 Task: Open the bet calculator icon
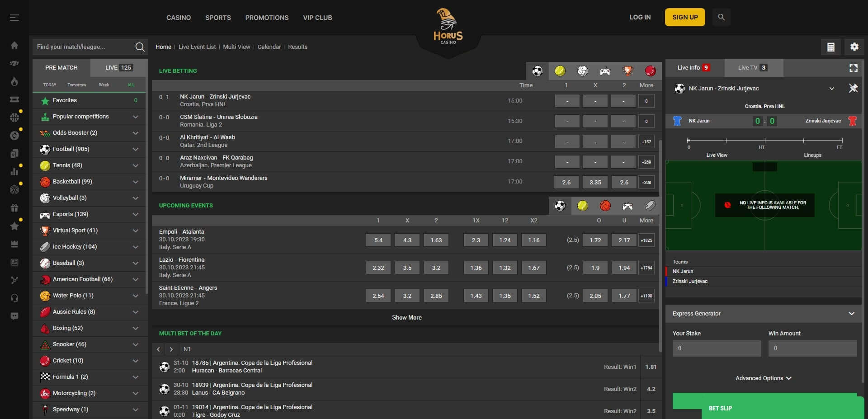[830, 47]
